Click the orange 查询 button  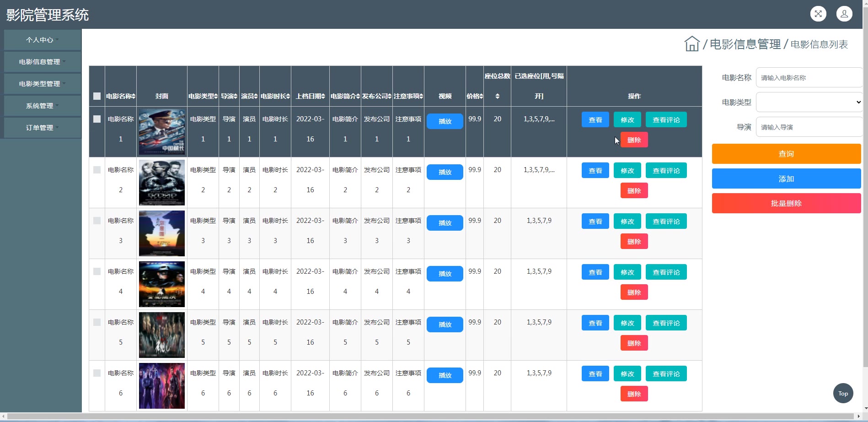(x=786, y=154)
